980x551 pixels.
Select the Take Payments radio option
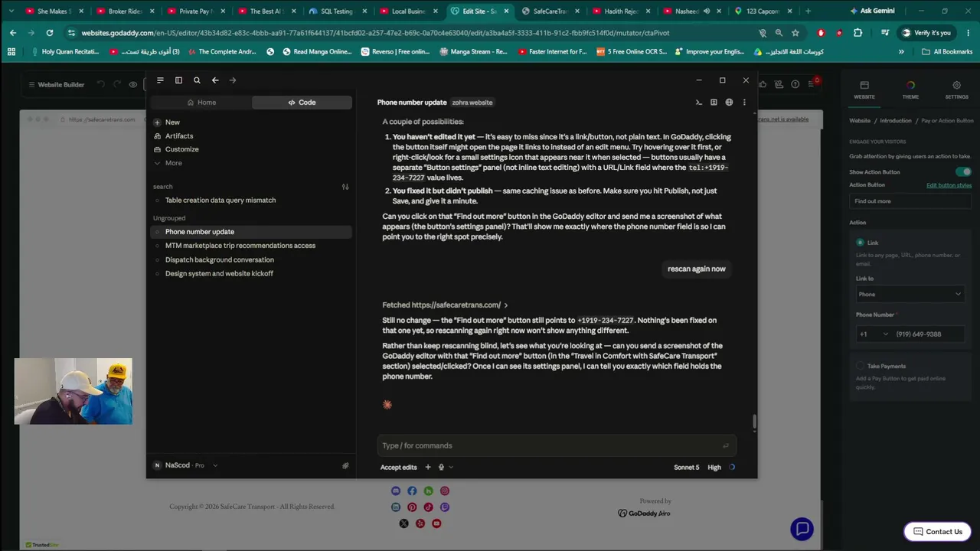(x=860, y=366)
